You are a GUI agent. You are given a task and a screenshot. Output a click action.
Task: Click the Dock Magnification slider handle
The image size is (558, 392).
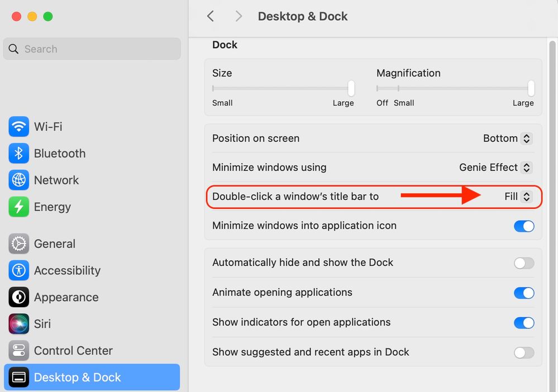pos(531,88)
